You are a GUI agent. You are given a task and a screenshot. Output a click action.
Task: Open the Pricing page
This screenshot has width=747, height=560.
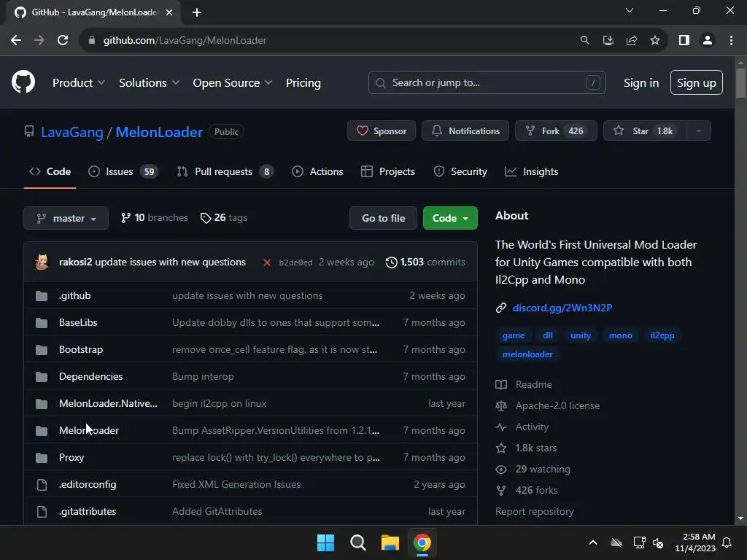click(303, 83)
